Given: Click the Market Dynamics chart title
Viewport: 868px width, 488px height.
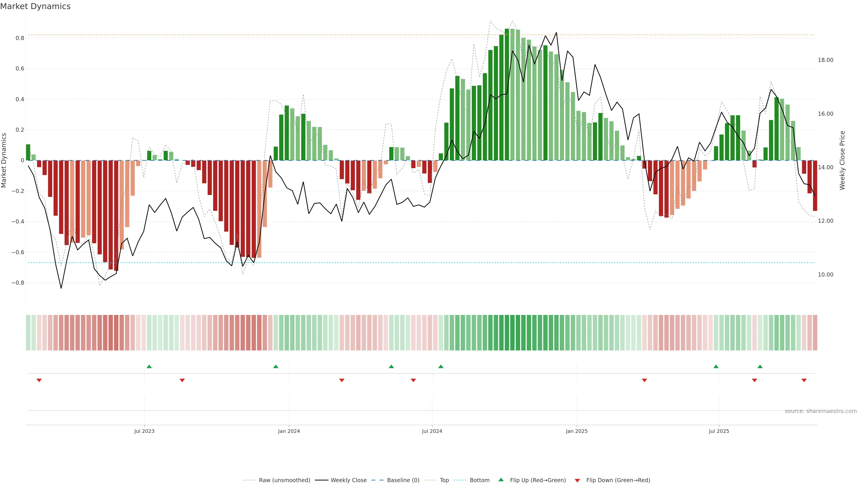Looking at the screenshot, I should point(35,6).
